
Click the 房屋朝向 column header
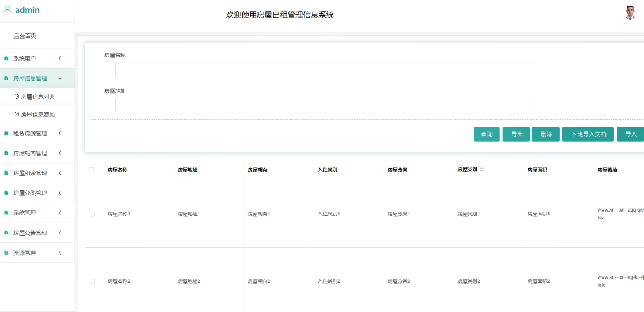pyautogui.click(x=257, y=170)
